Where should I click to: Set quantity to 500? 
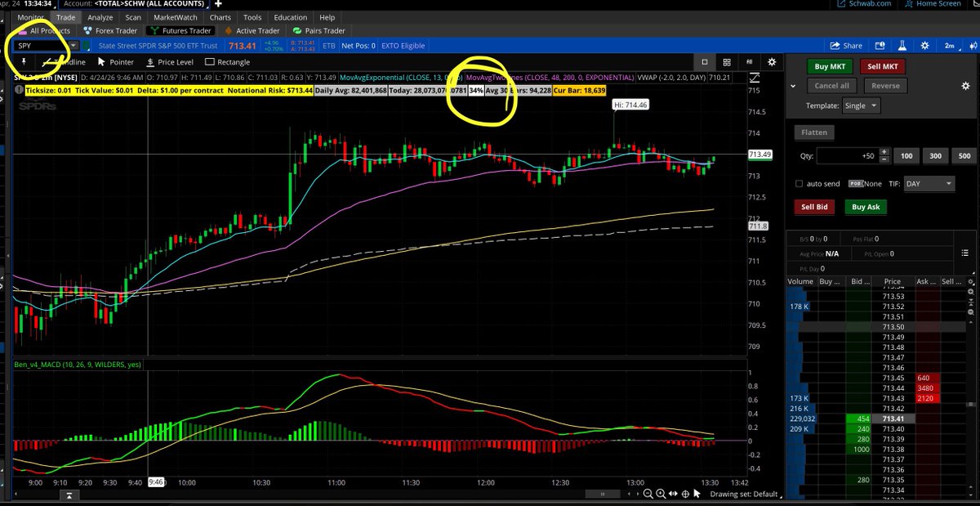click(x=964, y=155)
